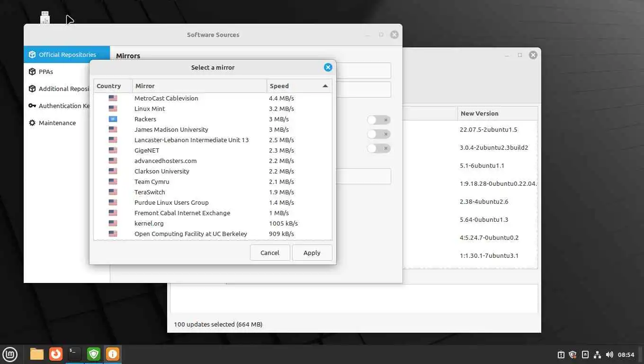Choose Fremont Cabal Internet Exchange mirror
Viewport: 644px width, 364px height.
213,213
